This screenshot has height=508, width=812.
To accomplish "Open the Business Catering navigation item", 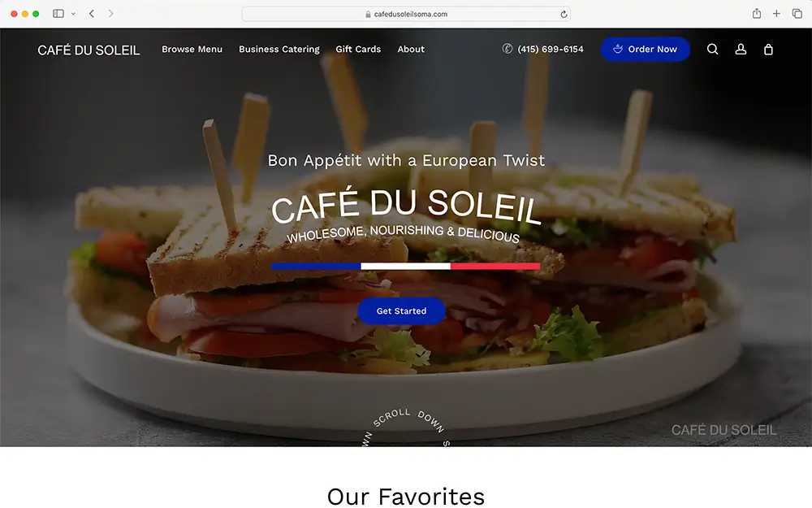I will pos(279,50).
